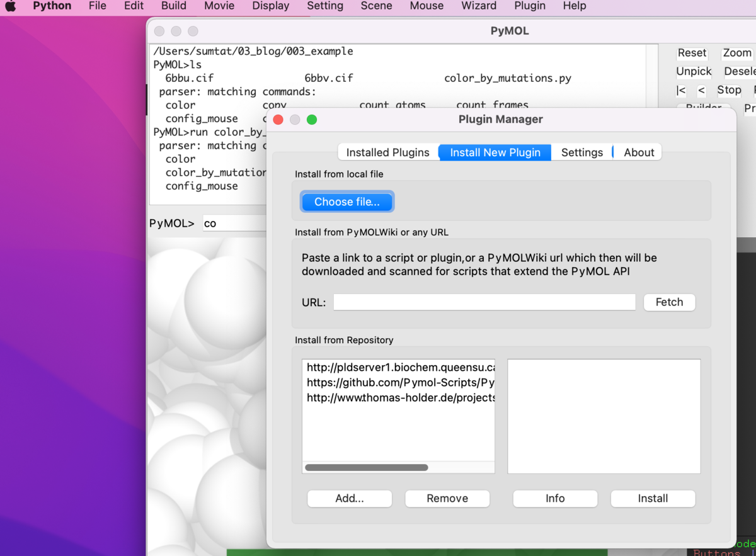Open the Settings tab in Plugin Manager
This screenshot has width=756, height=556.
(582, 152)
